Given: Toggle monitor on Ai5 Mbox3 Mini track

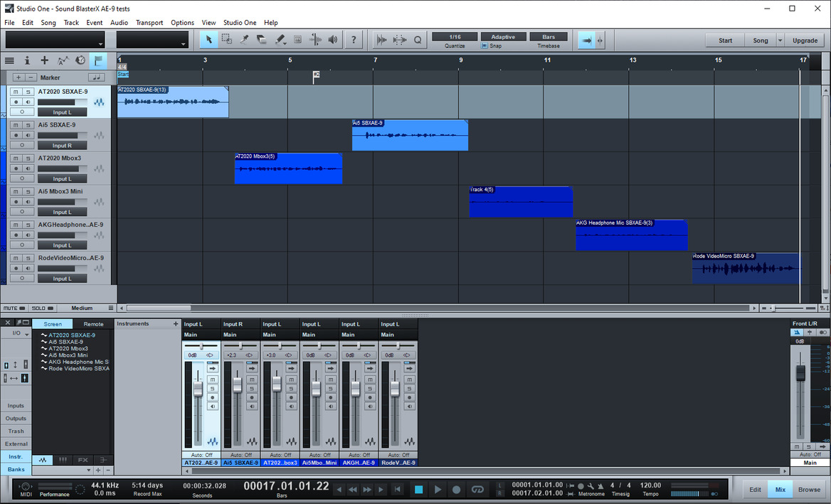Looking at the screenshot, I should coord(28,202).
